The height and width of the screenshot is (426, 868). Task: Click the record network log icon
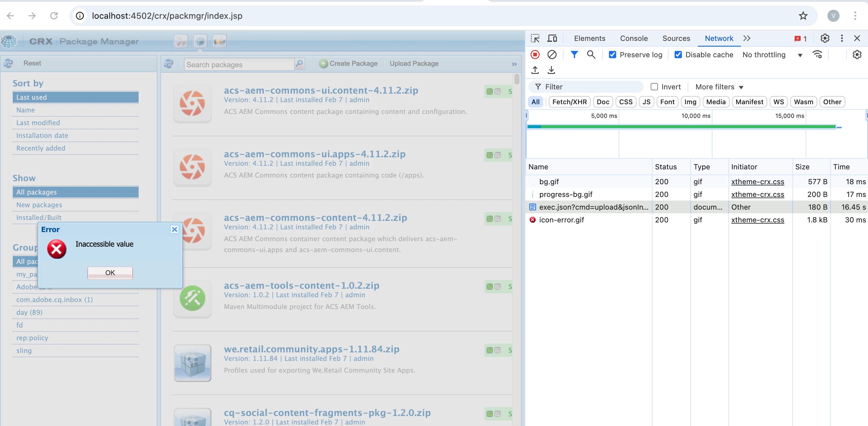(535, 55)
